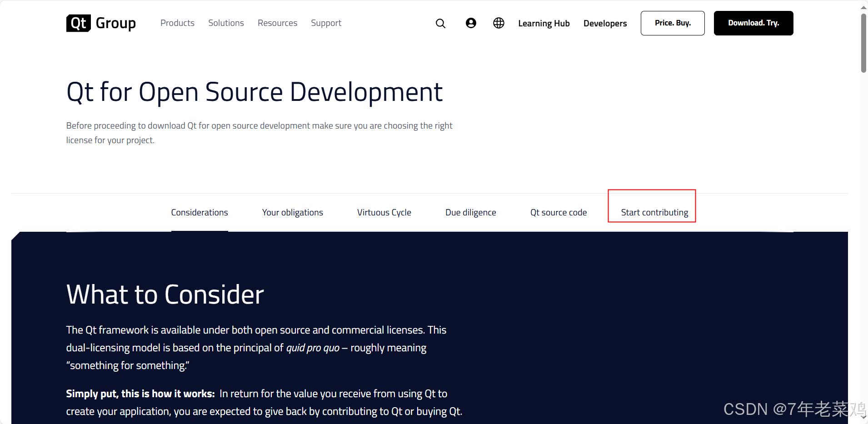Click the scrollbar up arrow
Screen dimensions: 868x424
[x=863, y=7]
